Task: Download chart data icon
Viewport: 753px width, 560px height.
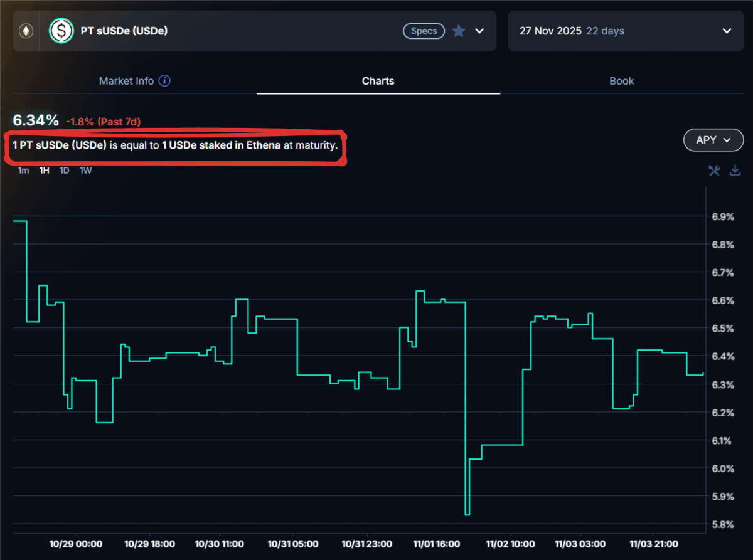Action: tap(735, 171)
